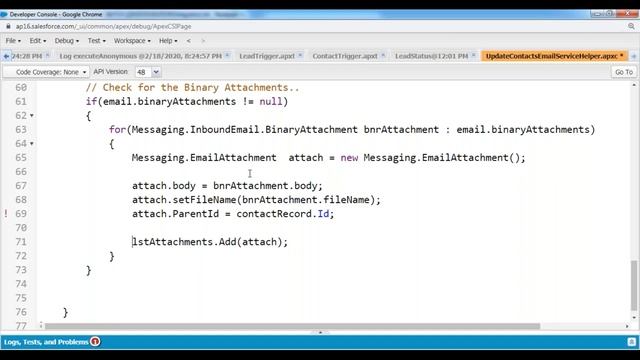Click line number 60 in the gutter
The image size is (640, 360).
tap(21, 87)
